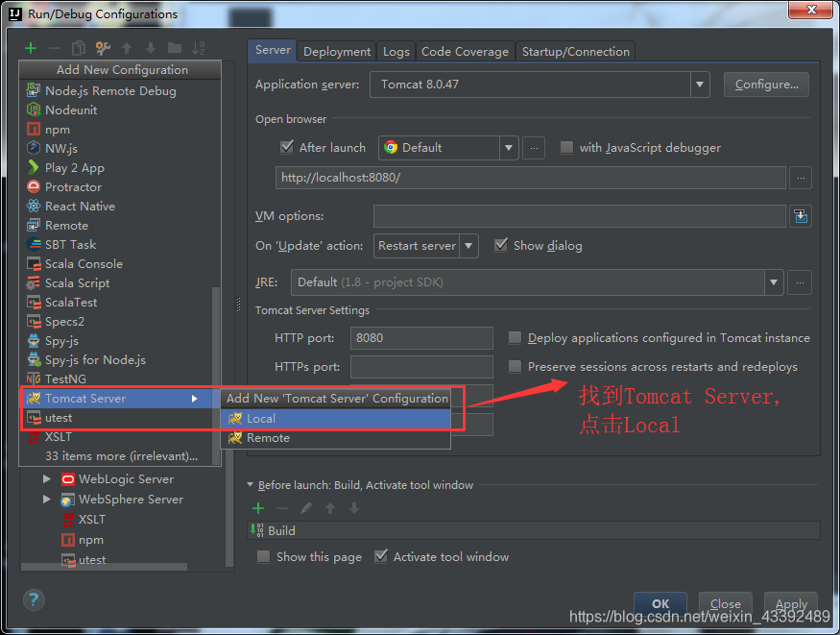This screenshot has width=840, height=635.
Task: Click the help question mark icon
Action: point(34,599)
